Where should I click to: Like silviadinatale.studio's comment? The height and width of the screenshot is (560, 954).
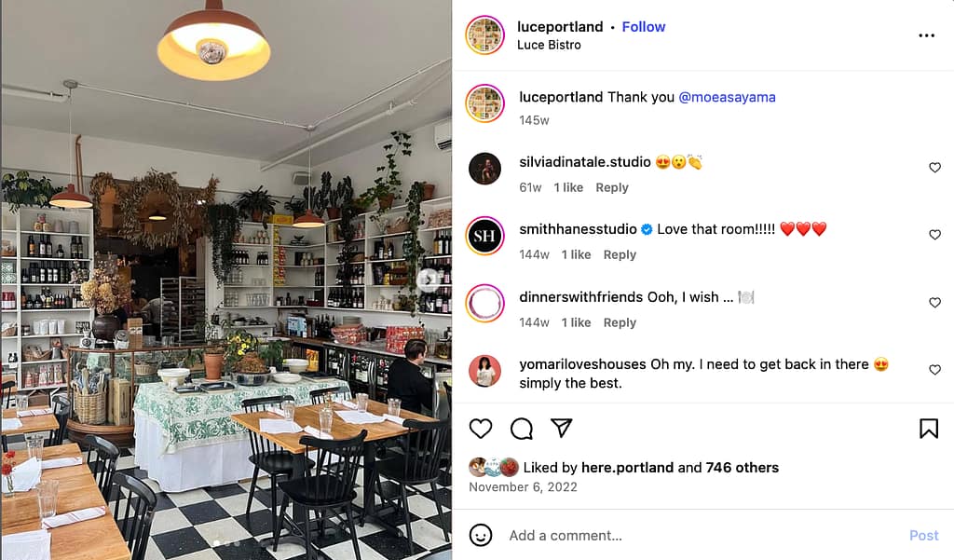point(934,168)
